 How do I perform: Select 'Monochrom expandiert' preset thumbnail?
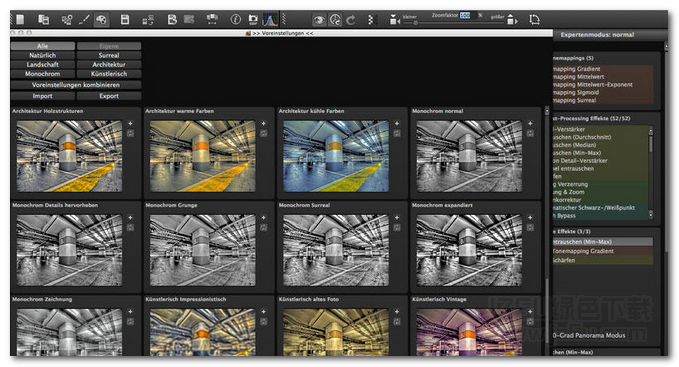469,250
